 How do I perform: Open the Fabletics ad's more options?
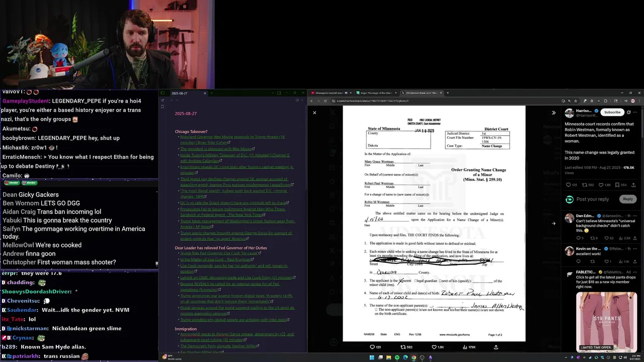point(635,273)
